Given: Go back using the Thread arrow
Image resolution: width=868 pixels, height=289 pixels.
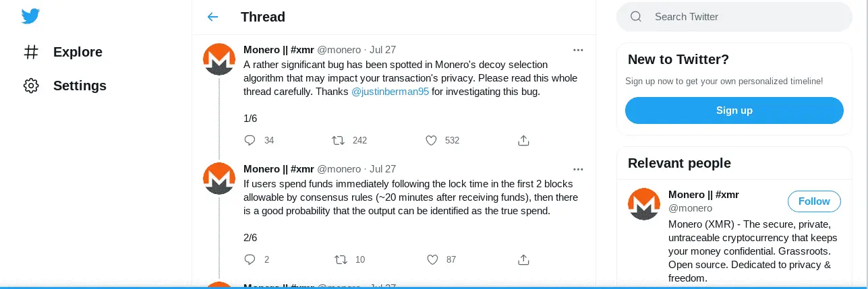Looking at the screenshot, I should tap(213, 17).
